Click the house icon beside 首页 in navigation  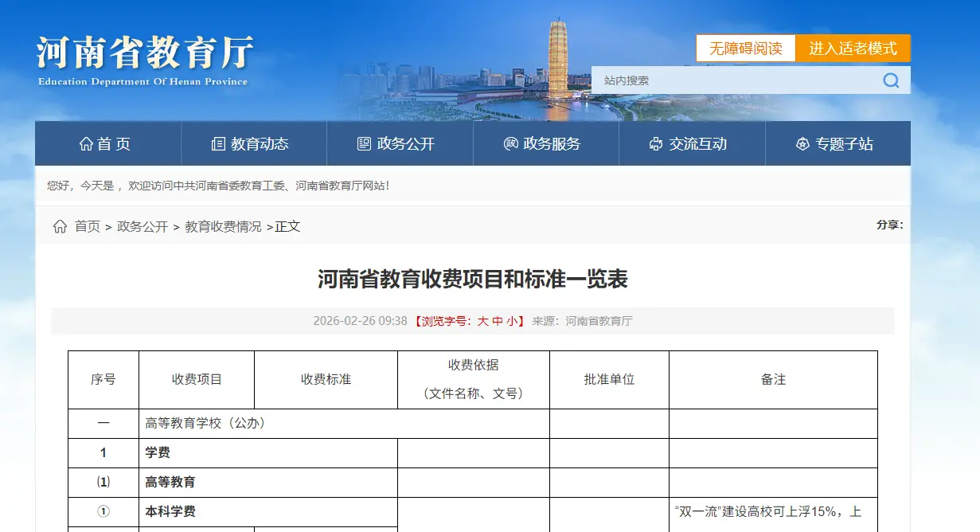pyautogui.click(x=86, y=144)
